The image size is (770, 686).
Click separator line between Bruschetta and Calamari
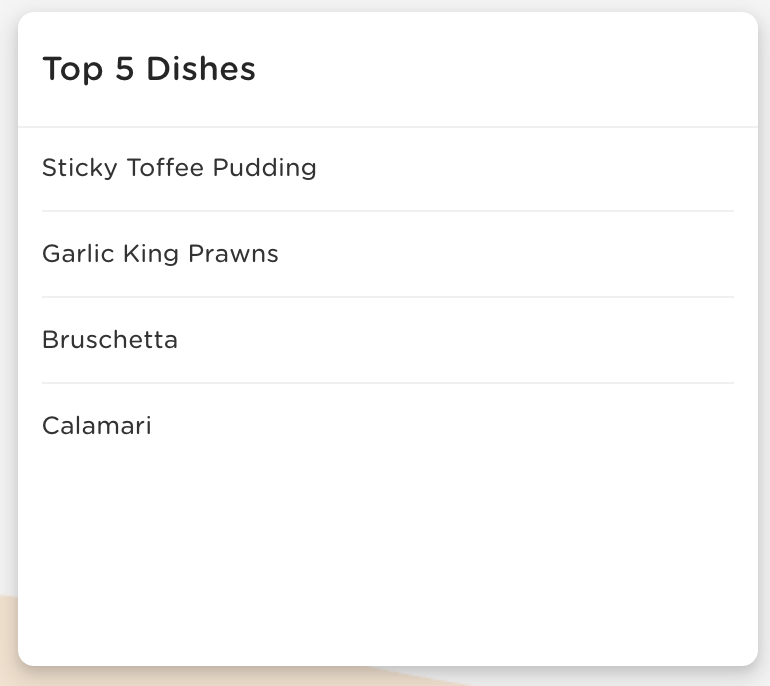click(x=388, y=383)
